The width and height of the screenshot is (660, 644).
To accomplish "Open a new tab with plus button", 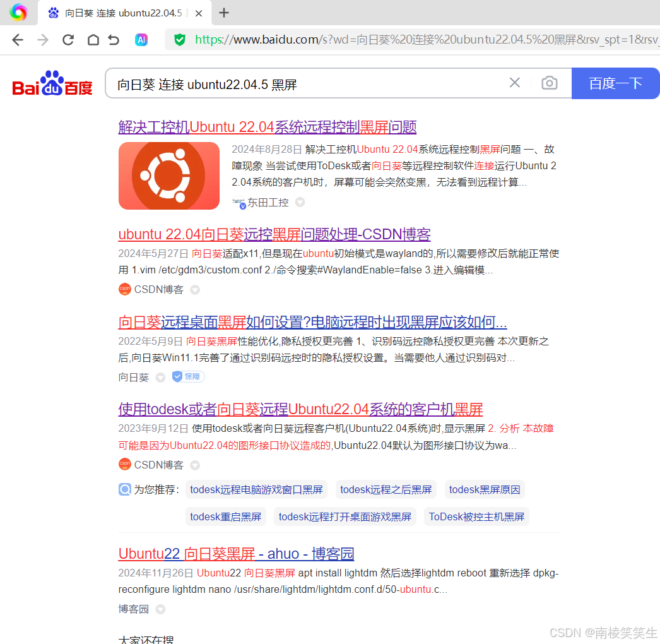I will point(224,13).
